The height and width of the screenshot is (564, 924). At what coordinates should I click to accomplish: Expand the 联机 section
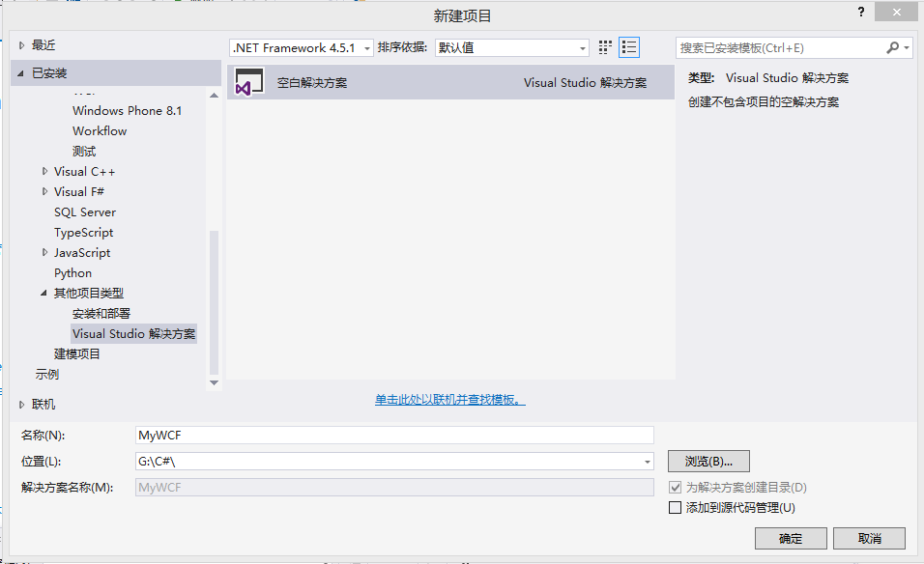click(22, 405)
